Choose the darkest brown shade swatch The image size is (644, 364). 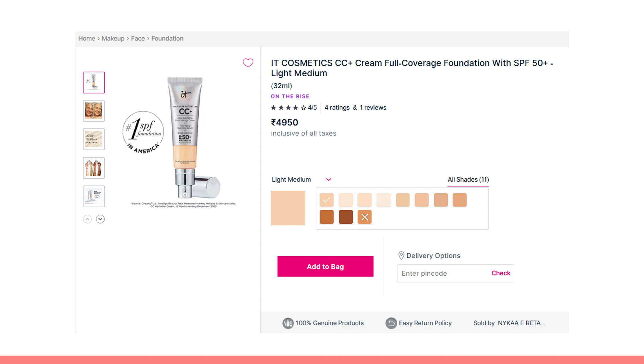(x=346, y=217)
